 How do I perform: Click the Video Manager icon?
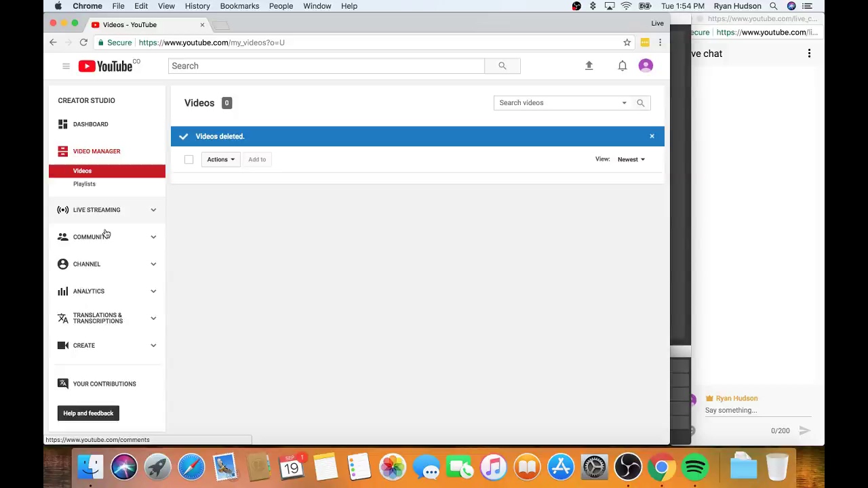click(63, 151)
